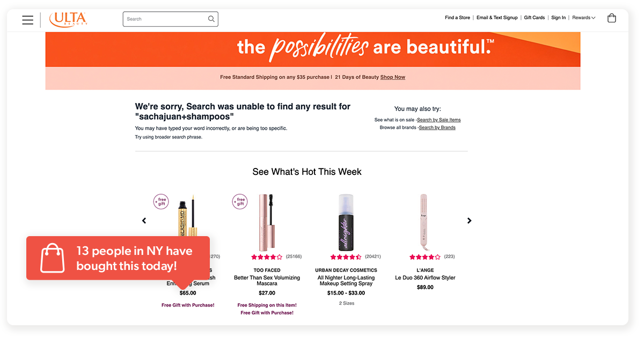Click the bag icon in the NY purchase popup
This screenshot has width=644, height=344.
click(52, 258)
